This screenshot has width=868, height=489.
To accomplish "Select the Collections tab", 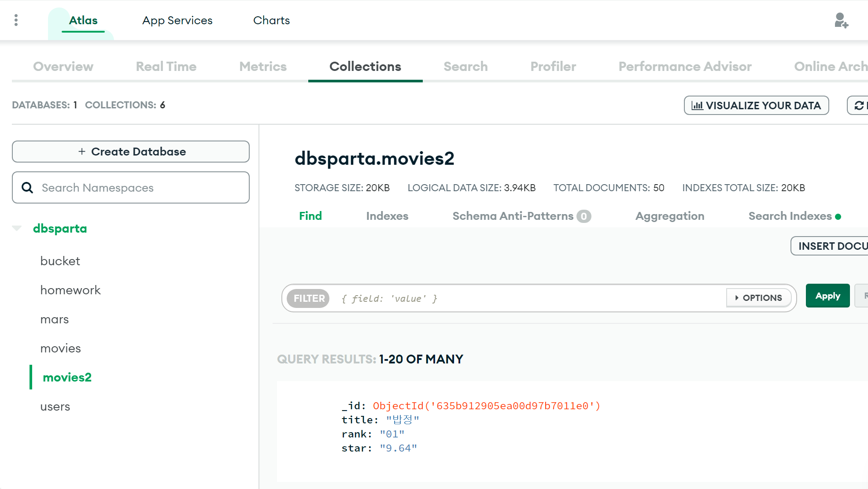I will click(366, 67).
